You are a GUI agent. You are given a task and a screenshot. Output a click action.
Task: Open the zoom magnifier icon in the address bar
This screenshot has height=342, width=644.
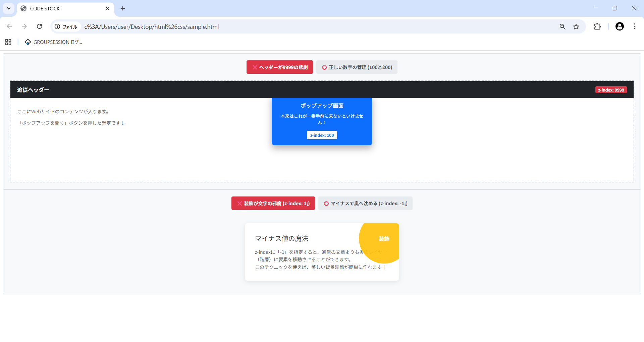point(562,26)
